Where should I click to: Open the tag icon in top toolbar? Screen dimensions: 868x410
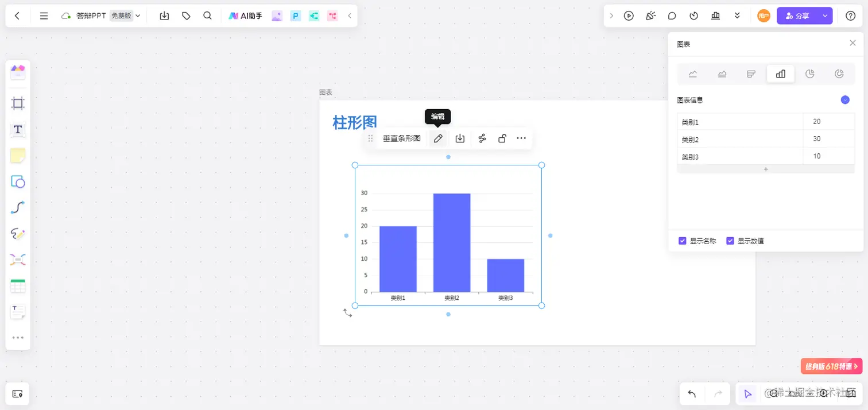click(x=186, y=16)
